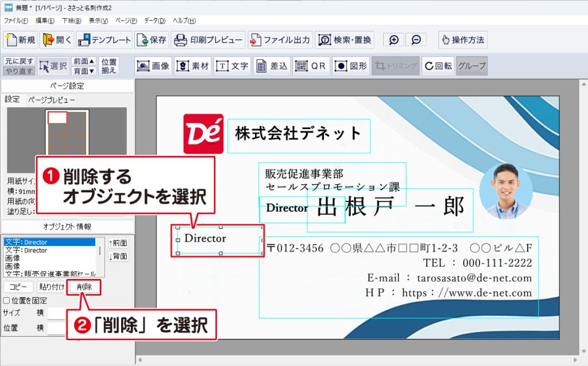This screenshot has height=366, width=588.
Task: Click the 位置揃え align button
Action: [109, 66]
